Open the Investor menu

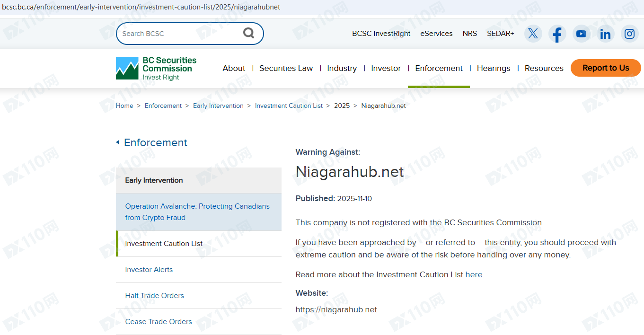(x=386, y=68)
